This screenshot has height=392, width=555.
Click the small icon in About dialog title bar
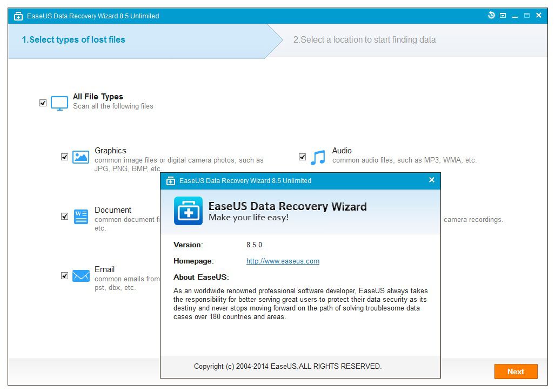(171, 181)
